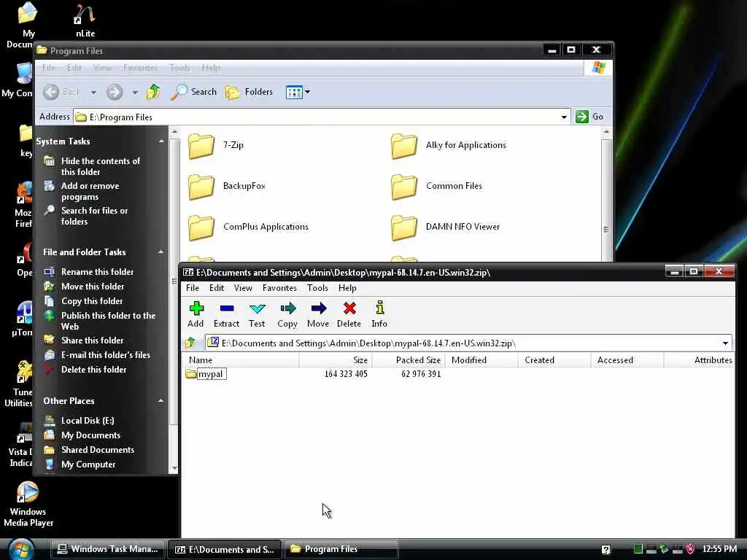Viewport: 747px width, 560px height.
Task: Click Delete this folder
Action: pyautogui.click(x=85, y=369)
